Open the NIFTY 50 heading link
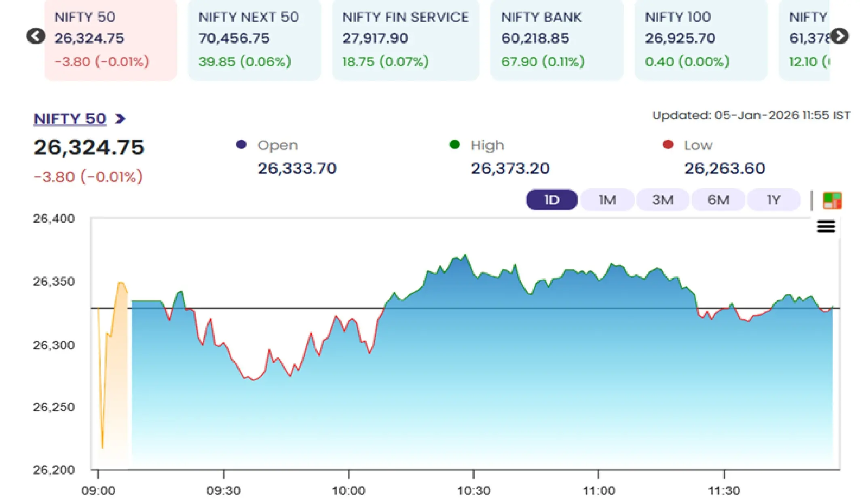 click(x=70, y=119)
